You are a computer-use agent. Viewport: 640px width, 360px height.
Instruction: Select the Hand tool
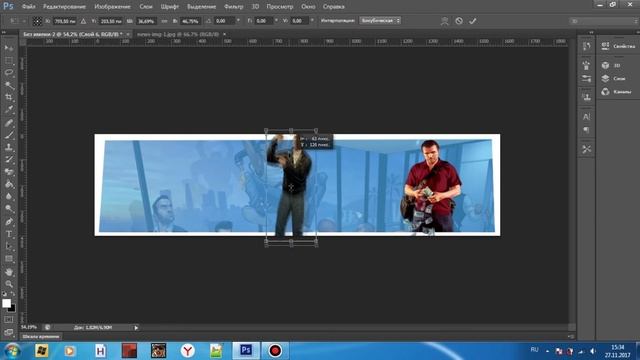click(x=9, y=272)
